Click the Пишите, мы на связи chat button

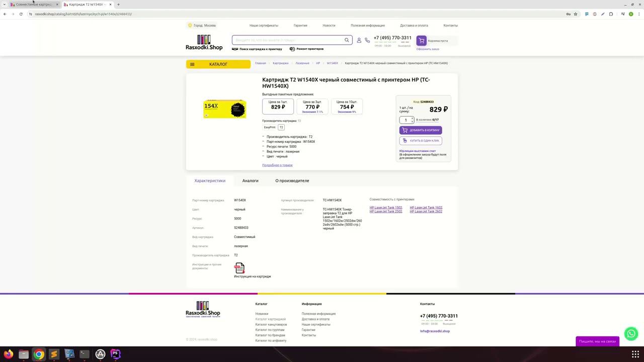click(597, 341)
